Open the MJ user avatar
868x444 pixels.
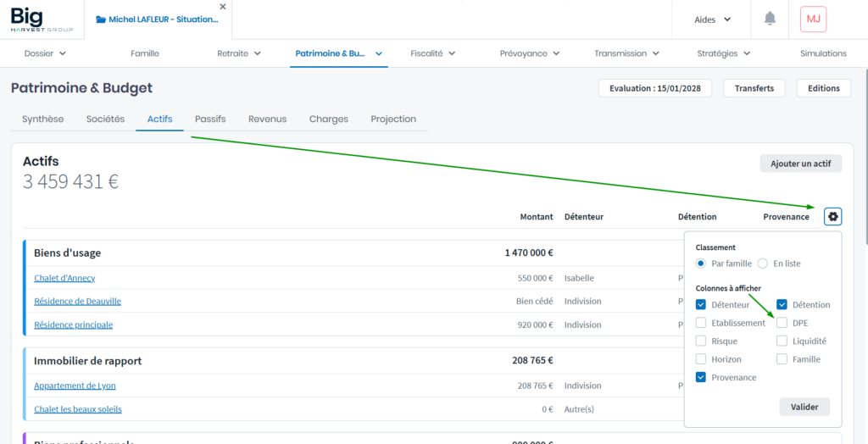point(813,19)
